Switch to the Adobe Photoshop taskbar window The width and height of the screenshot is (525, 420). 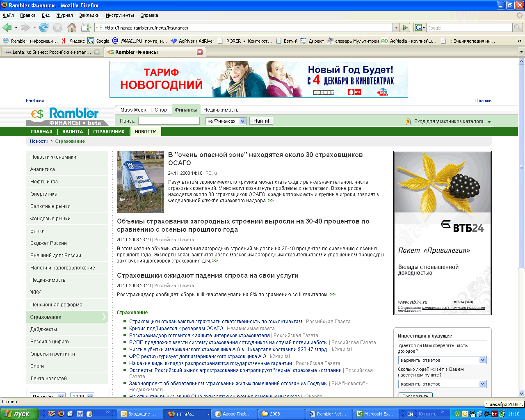[234, 414]
